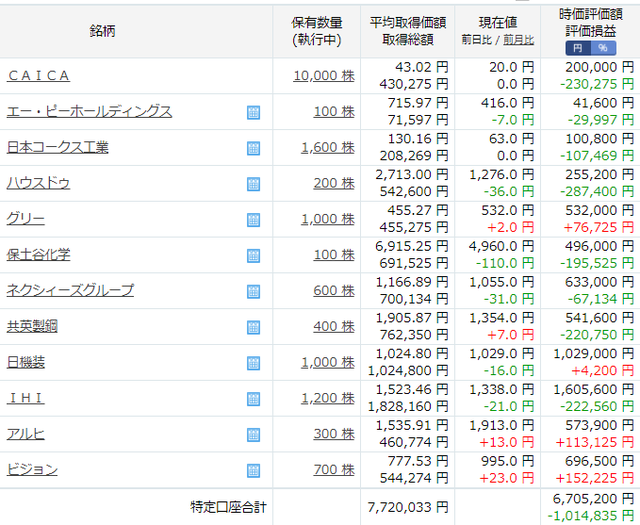Click the 平均取得価額 column header
The width and height of the screenshot is (640, 525).
(x=408, y=22)
